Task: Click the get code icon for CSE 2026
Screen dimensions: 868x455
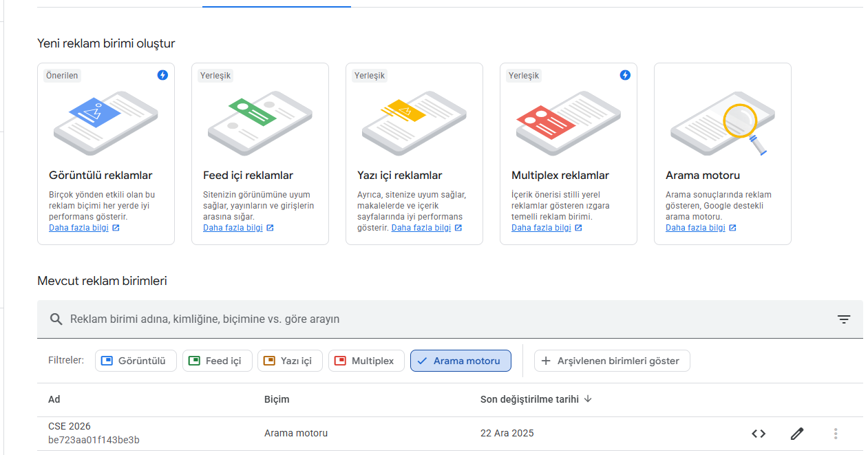Action: (759, 434)
